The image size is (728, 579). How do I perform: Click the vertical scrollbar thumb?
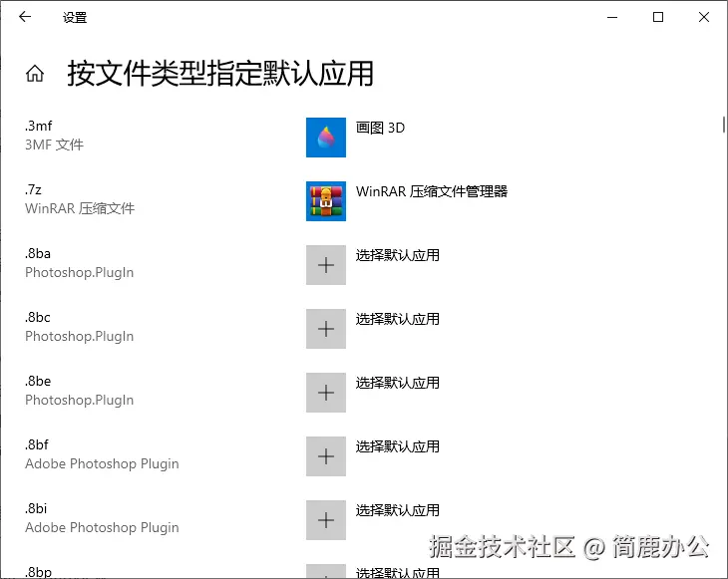(x=724, y=125)
